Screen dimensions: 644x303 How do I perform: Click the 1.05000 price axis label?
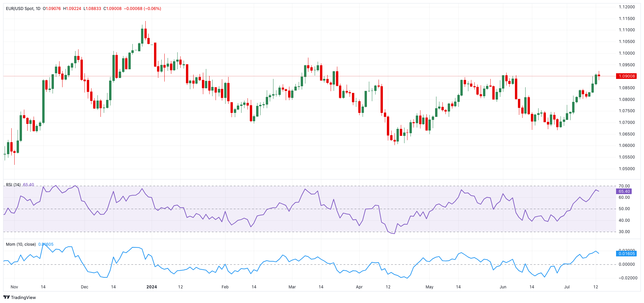[627, 169]
